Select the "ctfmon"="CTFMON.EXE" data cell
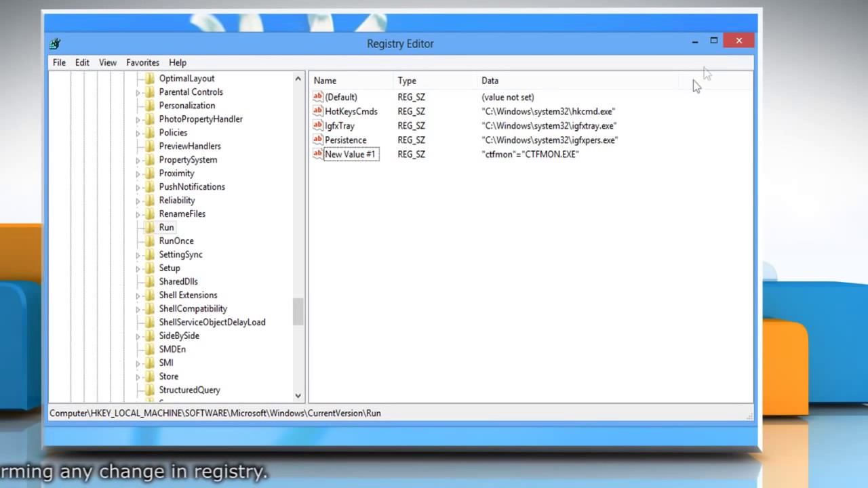868x488 pixels. pos(530,154)
